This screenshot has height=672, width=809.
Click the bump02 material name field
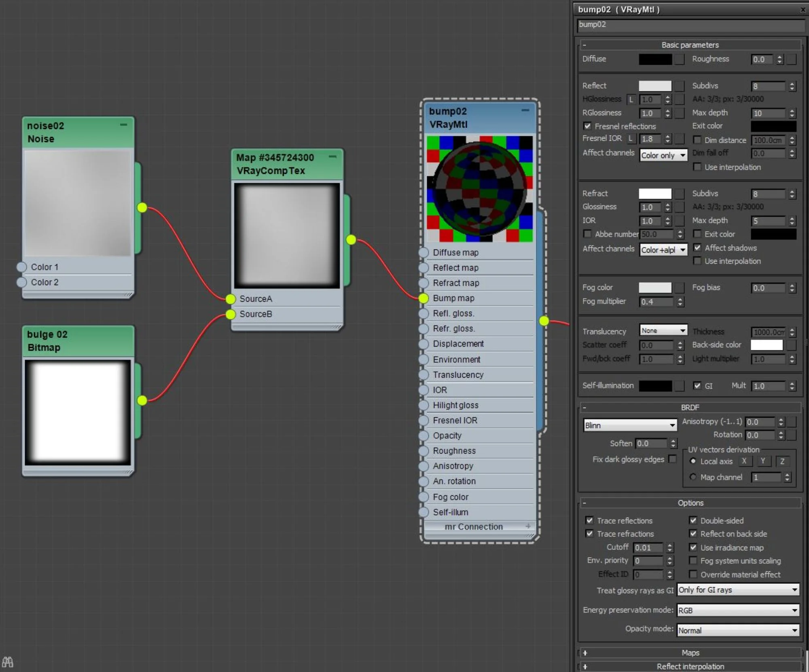pos(690,25)
